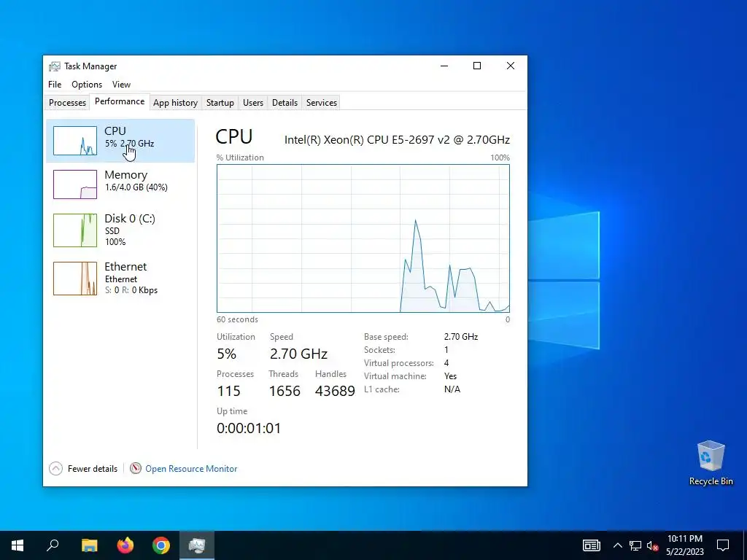Select the Memory resource item

[120, 184]
